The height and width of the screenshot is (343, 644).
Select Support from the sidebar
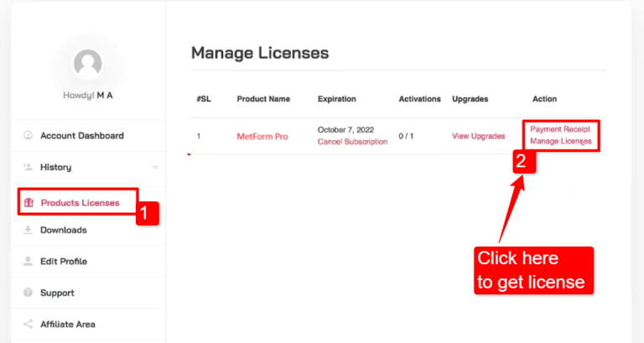click(57, 293)
